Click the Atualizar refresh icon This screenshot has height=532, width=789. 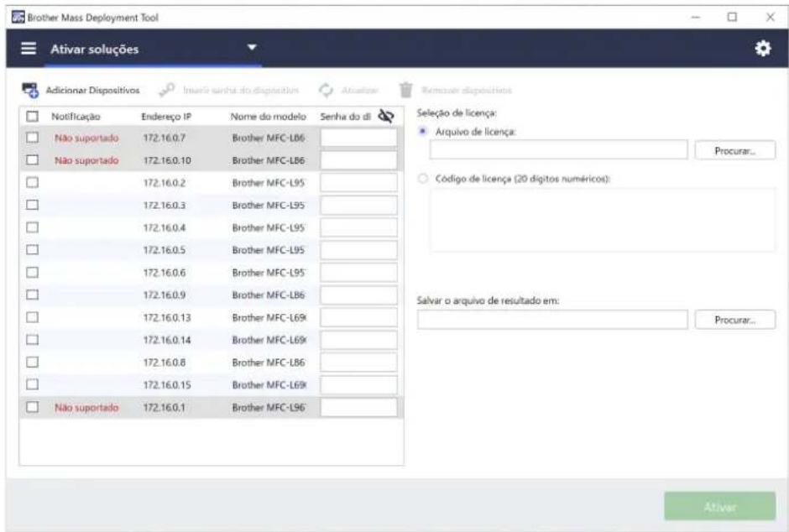point(326,91)
